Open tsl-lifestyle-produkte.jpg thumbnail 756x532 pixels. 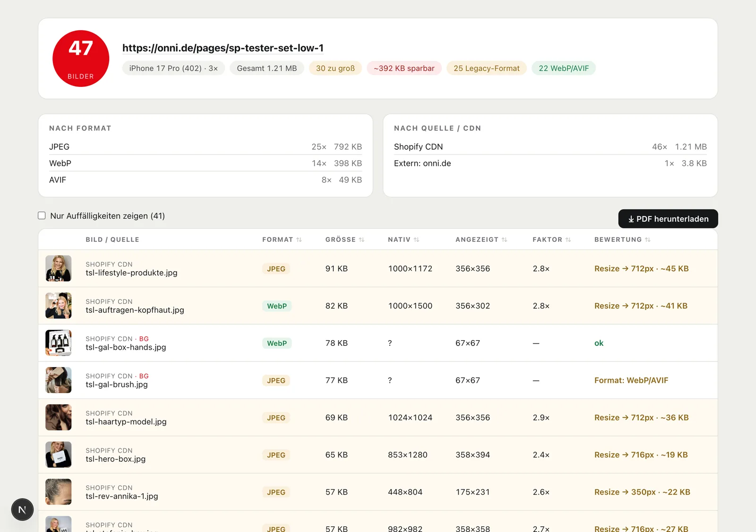click(59, 268)
